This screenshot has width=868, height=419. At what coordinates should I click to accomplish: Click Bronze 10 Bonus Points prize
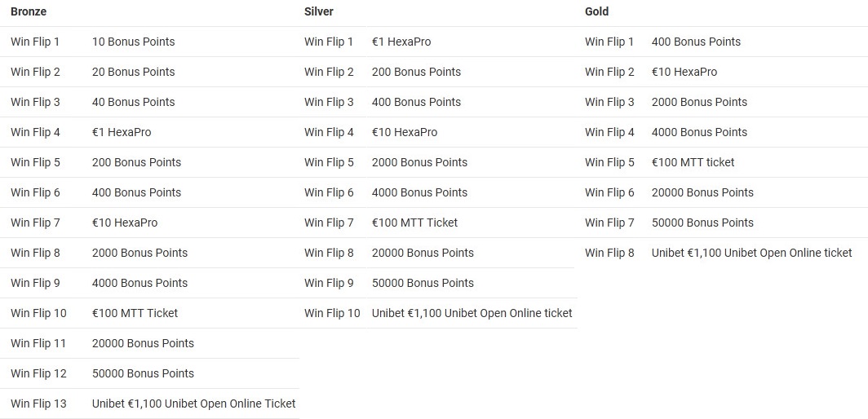[x=134, y=42]
